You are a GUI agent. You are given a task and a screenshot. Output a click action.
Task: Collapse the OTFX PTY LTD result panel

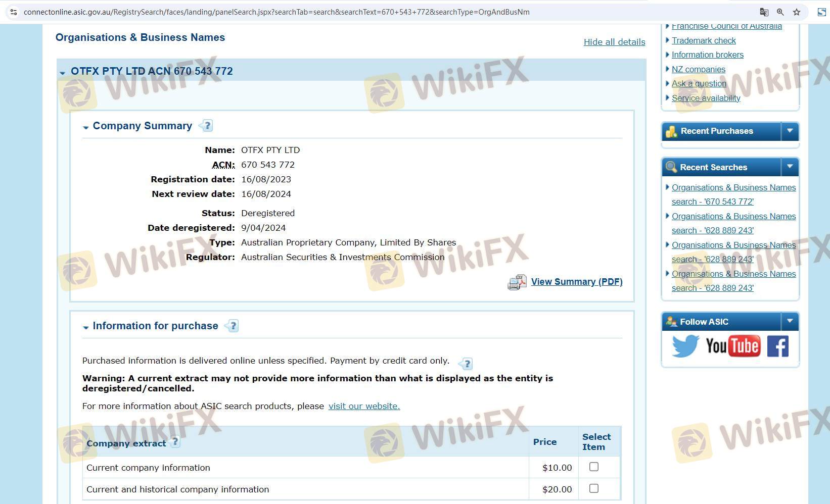tap(63, 73)
